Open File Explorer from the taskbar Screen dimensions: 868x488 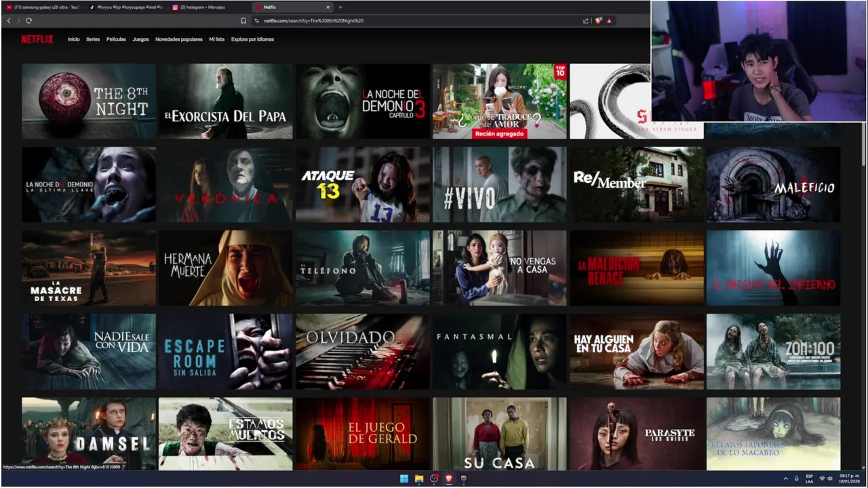(x=419, y=479)
